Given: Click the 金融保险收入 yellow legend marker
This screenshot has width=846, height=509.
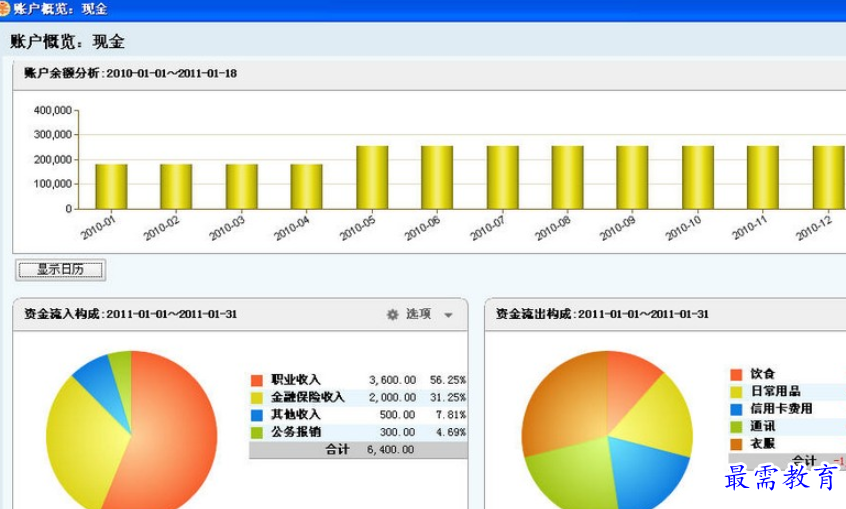Looking at the screenshot, I should pos(256,397).
